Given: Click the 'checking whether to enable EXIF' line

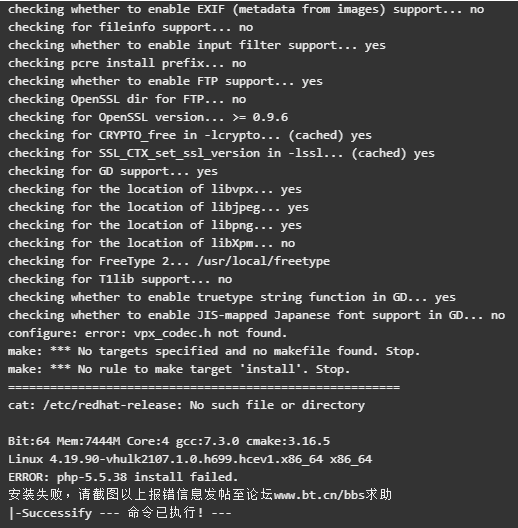Looking at the screenshot, I should 246,9.
